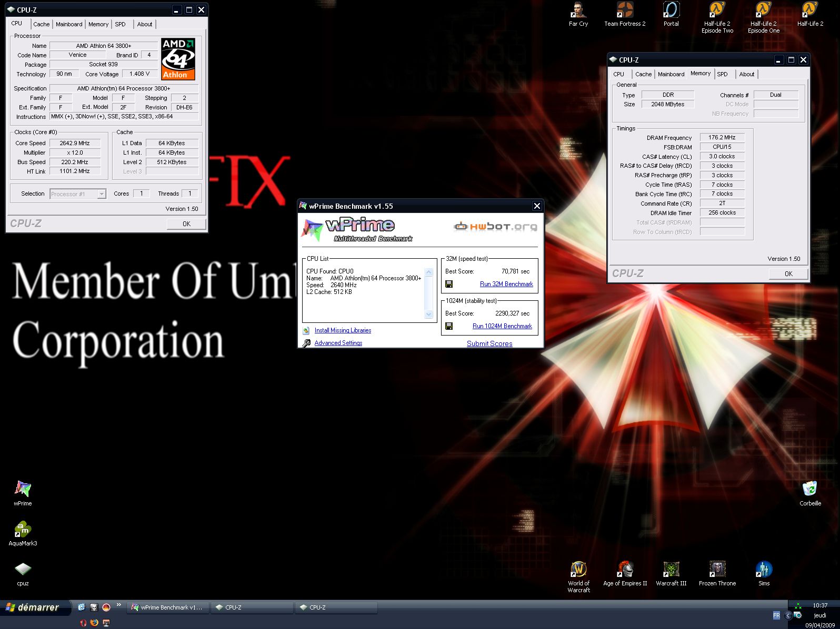Run the 1024M Benchmark link
The height and width of the screenshot is (629, 840).
click(502, 326)
